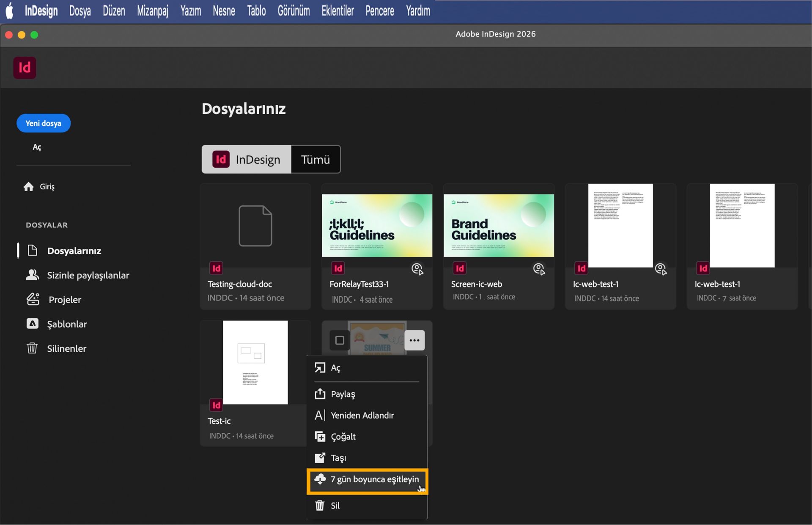
Task: Open Sizinle paylaşılanlar via people icon
Action: coord(32,275)
